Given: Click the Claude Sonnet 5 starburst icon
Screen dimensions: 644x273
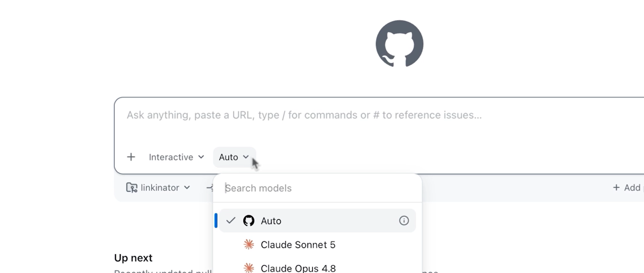Looking at the screenshot, I should 249,245.
